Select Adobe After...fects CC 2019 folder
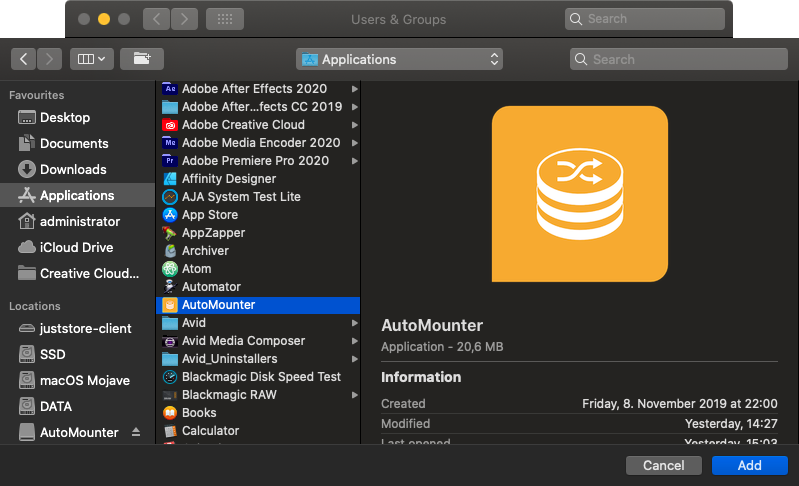Image resolution: width=799 pixels, height=486 pixels. (x=258, y=107)
